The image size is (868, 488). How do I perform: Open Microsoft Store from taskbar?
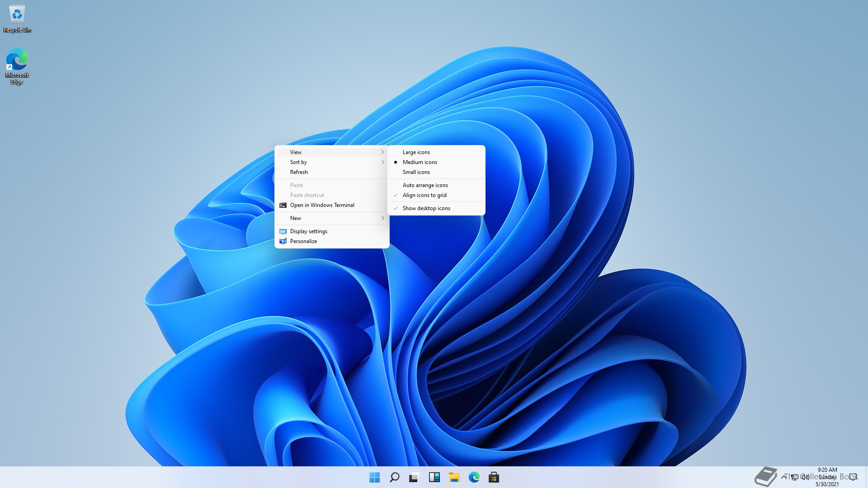[x=494, y=477]
